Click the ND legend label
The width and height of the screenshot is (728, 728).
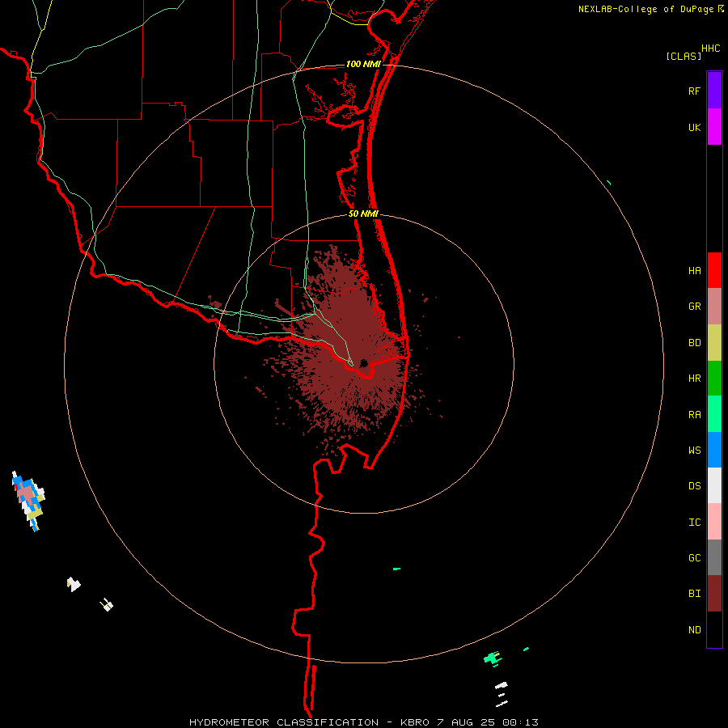[694, 630]
